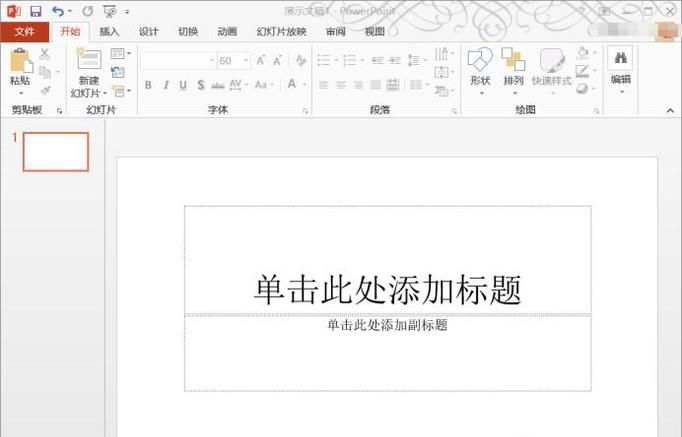
Task: Switch to the 审阅 tab
Action: [335, 31]
